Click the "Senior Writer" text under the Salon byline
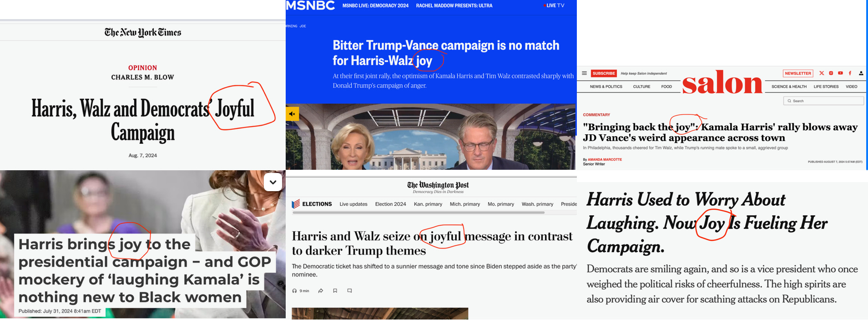Viewport: 868px width, 335px height. (594, 164)
